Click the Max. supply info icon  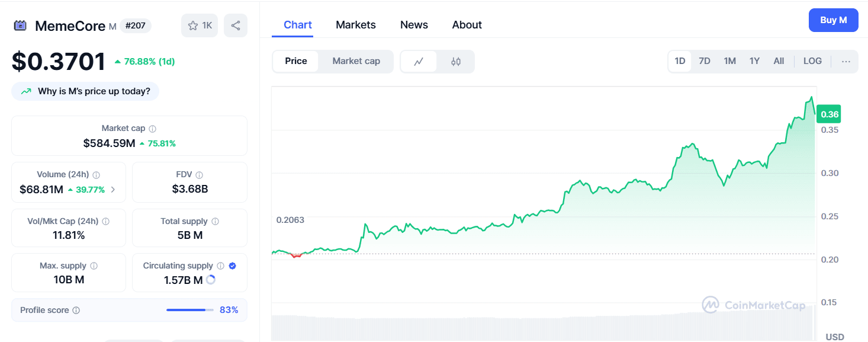click(x=94, y=266)
